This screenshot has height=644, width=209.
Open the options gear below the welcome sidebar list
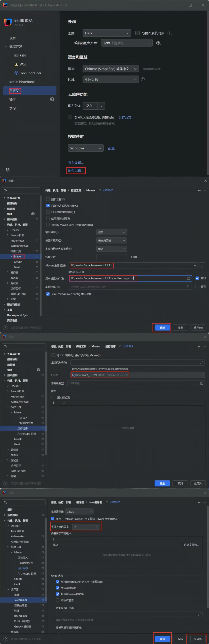pos(8,170)
